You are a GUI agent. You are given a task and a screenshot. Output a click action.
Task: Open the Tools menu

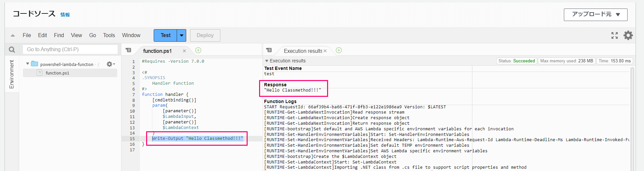109,35
